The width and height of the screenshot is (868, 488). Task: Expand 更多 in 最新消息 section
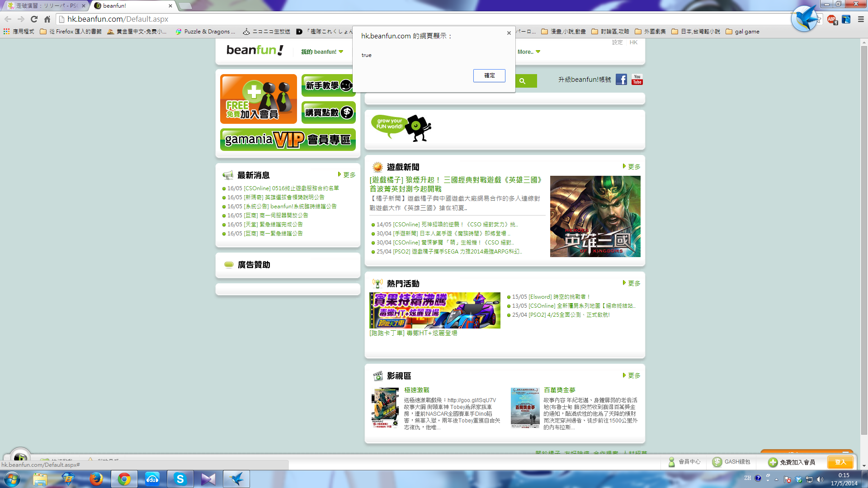pyautogui.click(x=347, y=175)
